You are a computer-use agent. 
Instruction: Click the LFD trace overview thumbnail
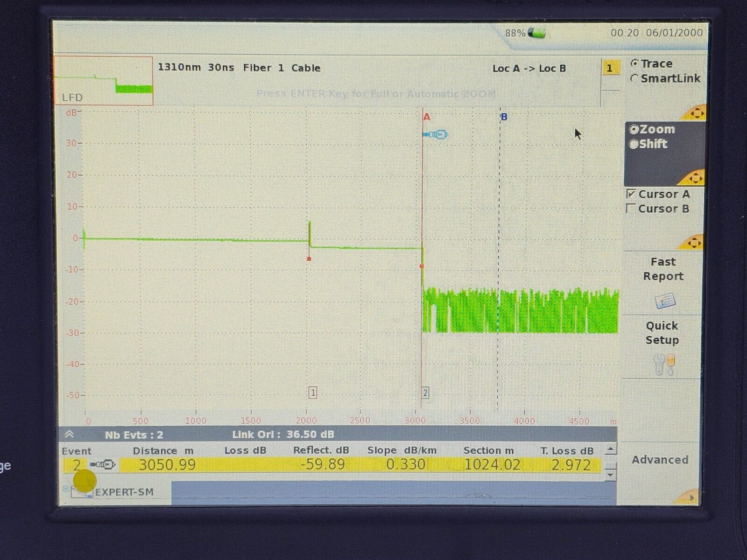coord(103,81)
